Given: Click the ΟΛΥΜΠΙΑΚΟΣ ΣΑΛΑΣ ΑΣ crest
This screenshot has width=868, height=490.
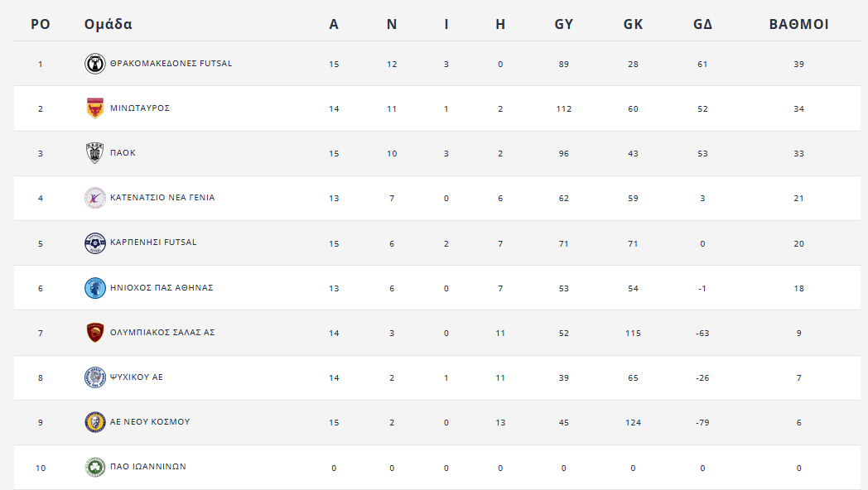Looking at the screenshot, I should (95, 333).
